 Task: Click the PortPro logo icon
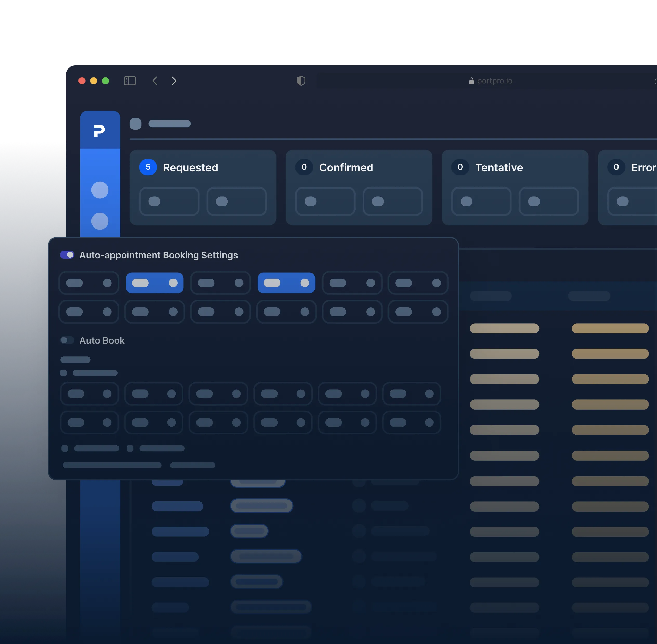pyautogui.click(x=100, y=130)
